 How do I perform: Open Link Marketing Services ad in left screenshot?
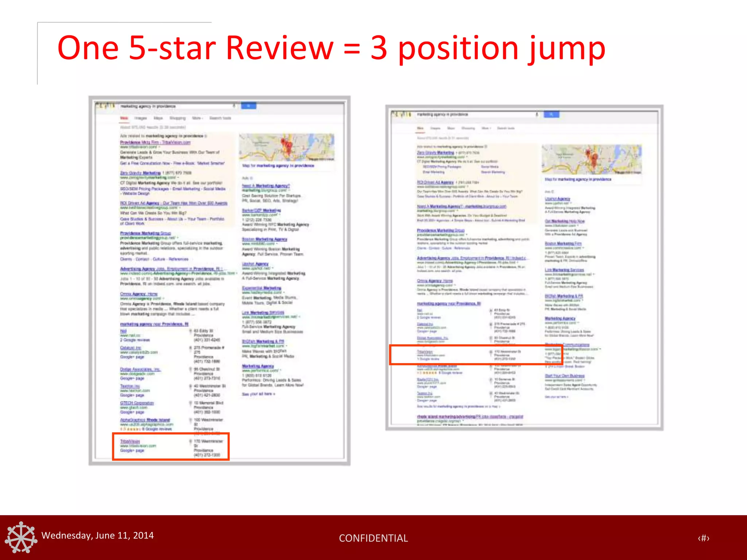coord(263,312)
